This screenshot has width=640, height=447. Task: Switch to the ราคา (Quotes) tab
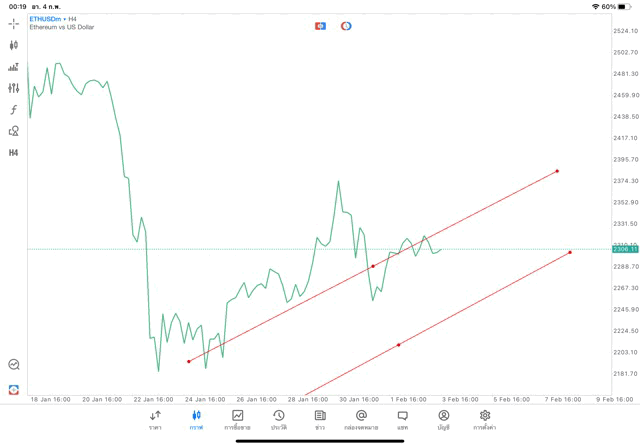(155, 419)
